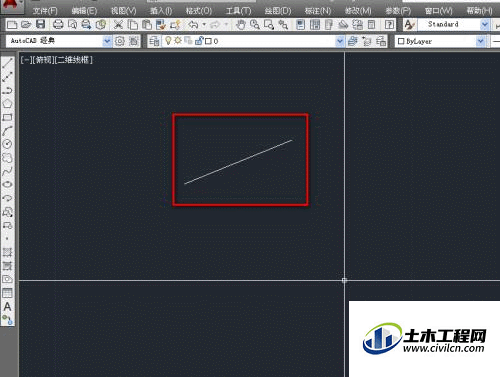Open the Properties palette icon
Viewport: 500px width, 377px height.
point(301,24)
